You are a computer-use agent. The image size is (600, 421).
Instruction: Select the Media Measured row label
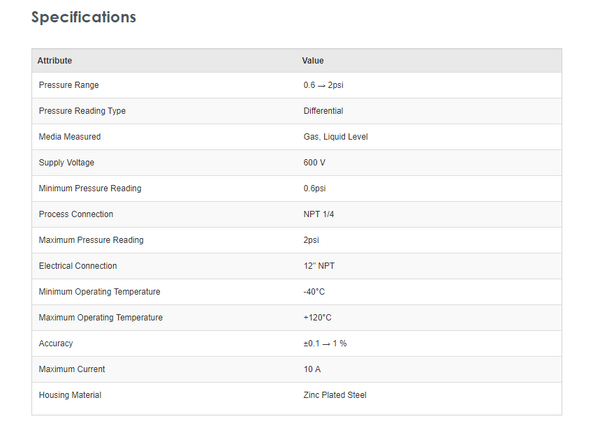(x=70, y=137)
